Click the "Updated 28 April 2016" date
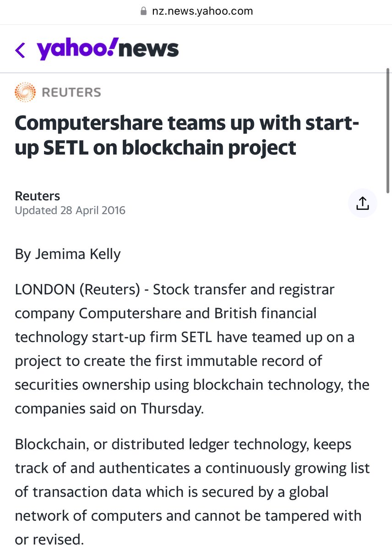Viewport: 392px width, 550px height. pos(70,211)
